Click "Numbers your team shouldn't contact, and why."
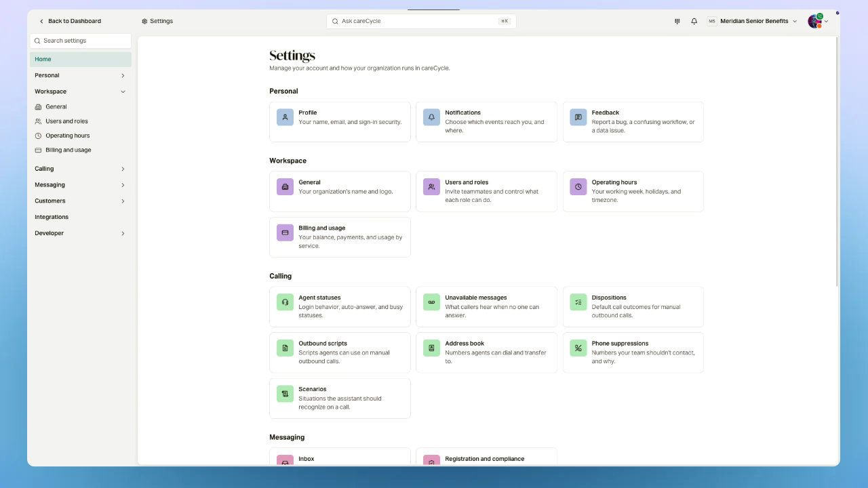868x488 pixels. tap(643, 357)
